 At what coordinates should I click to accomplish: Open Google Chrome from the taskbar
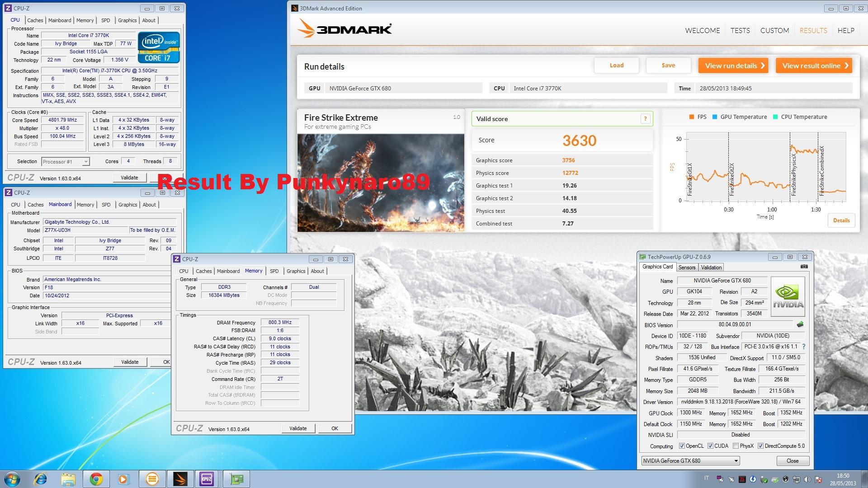point(96,479)
